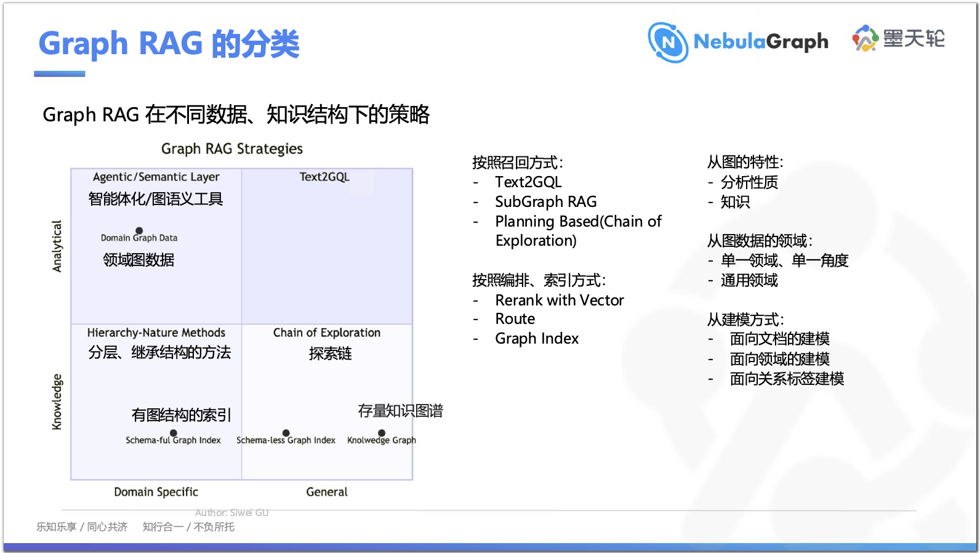Click the "General" axis label

327,492
